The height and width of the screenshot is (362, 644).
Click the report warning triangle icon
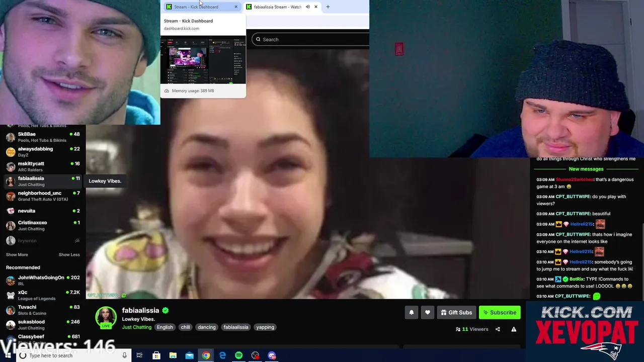514,329
